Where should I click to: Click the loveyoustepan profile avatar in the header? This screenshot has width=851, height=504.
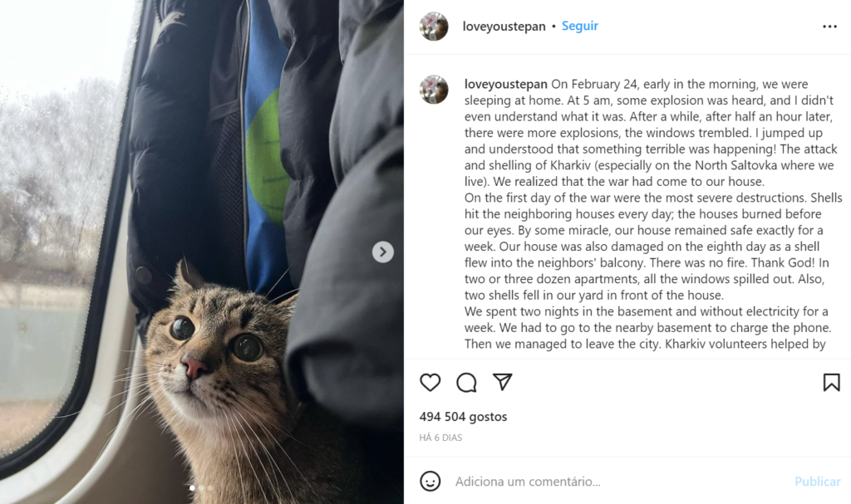click(x=434, y=26)
